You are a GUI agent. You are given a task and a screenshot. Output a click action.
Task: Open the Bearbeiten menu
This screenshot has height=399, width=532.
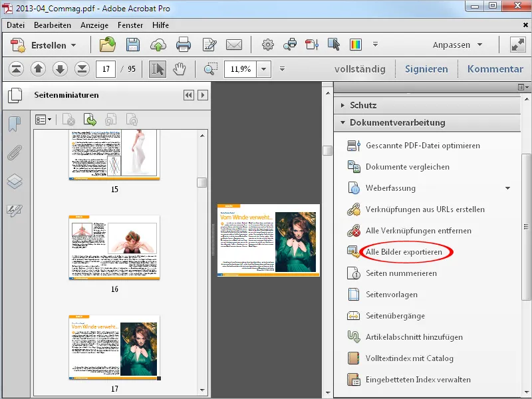pos(53,25)
